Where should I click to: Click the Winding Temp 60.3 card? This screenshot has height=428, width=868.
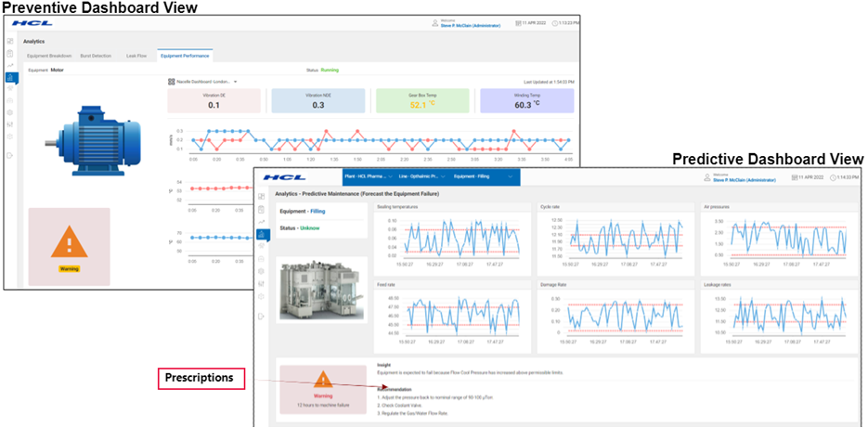[526, 101]
